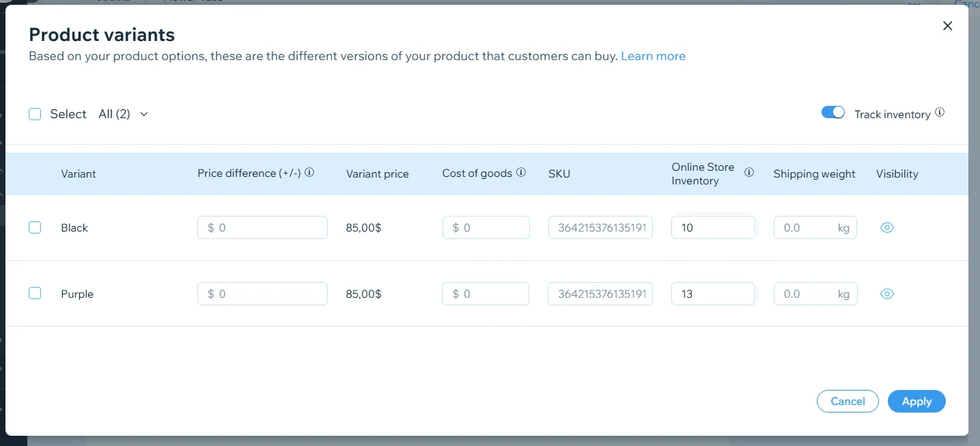Screen dimensions: 980x446
Task: Close the Product variants dialog
Action: 947,26
